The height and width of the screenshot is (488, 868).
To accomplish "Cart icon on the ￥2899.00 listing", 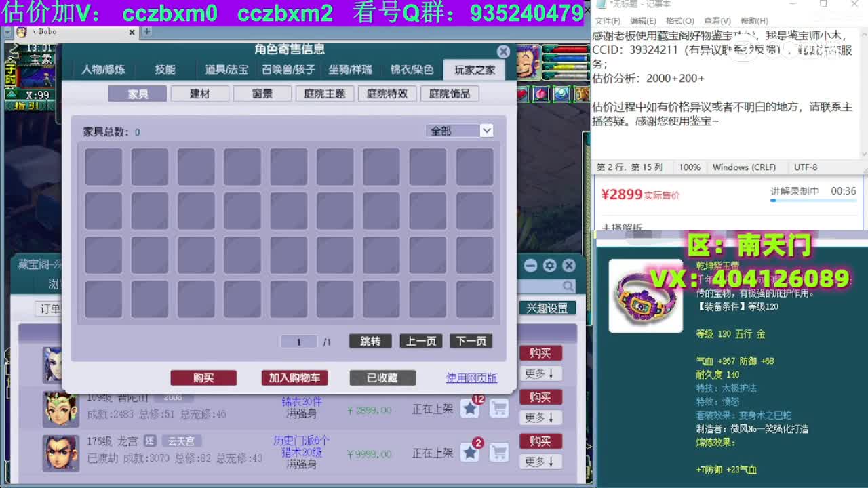I will click(499, 408).
